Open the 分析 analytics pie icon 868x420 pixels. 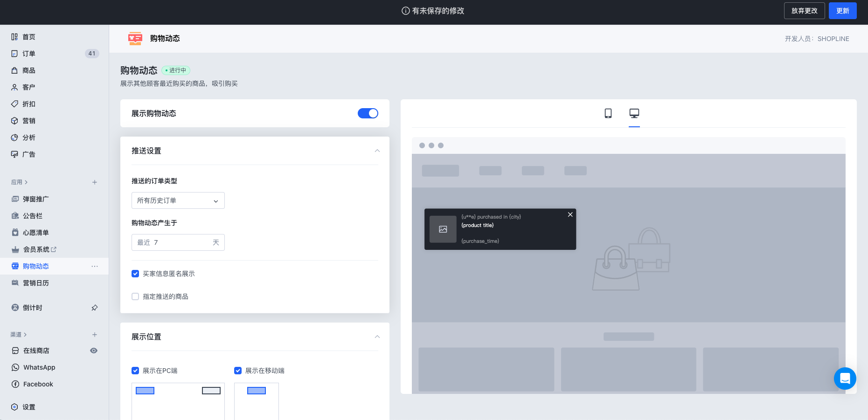pyautogui.click(x=14, y=138)
